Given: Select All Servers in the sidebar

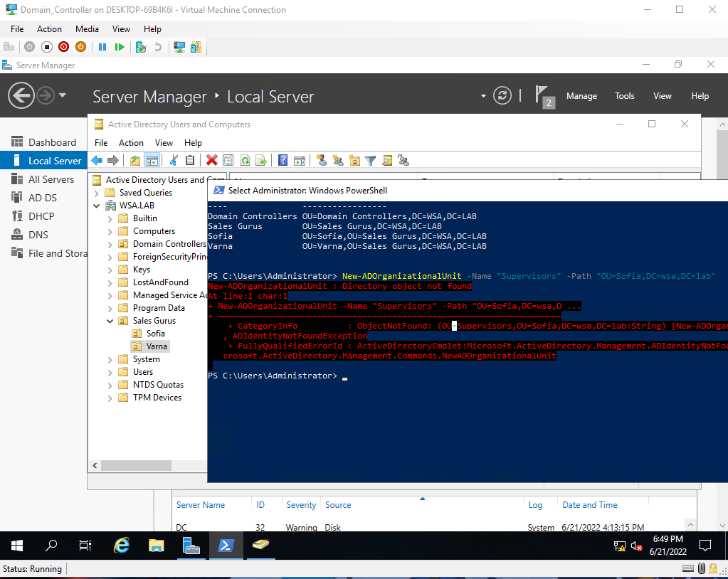Looking at the screenshot, I should click(x=43, y=179).
